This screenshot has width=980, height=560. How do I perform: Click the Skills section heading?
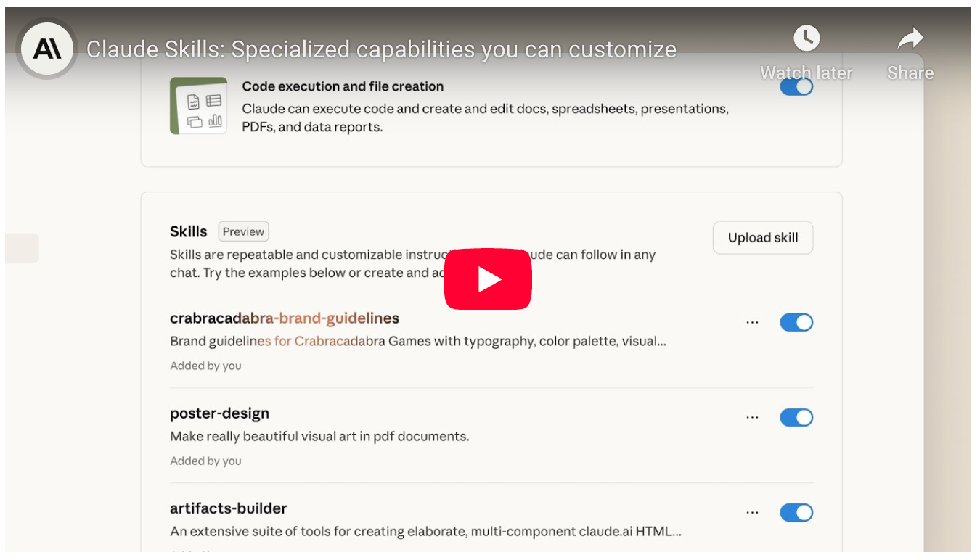click(x=188, y=232)
